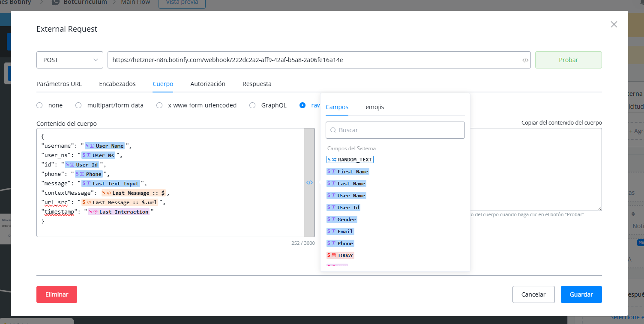Switch to the emojis tab in popup

coord(375,107)
